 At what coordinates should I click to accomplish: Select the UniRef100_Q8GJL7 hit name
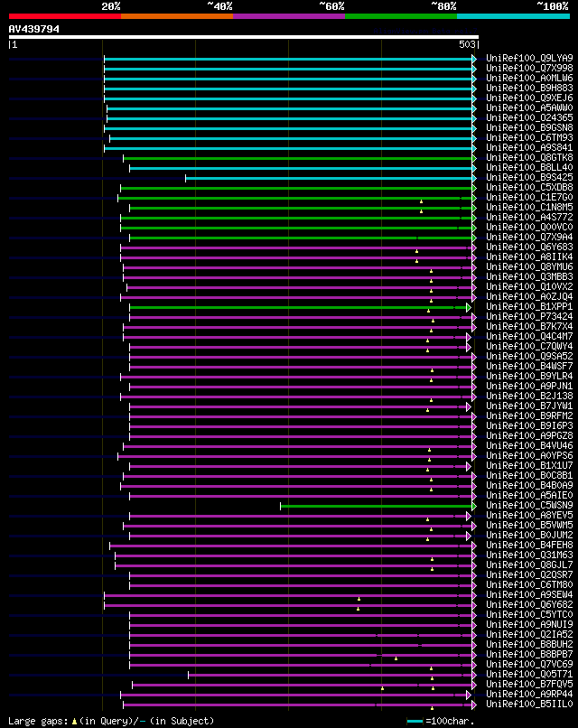(529, 565)
